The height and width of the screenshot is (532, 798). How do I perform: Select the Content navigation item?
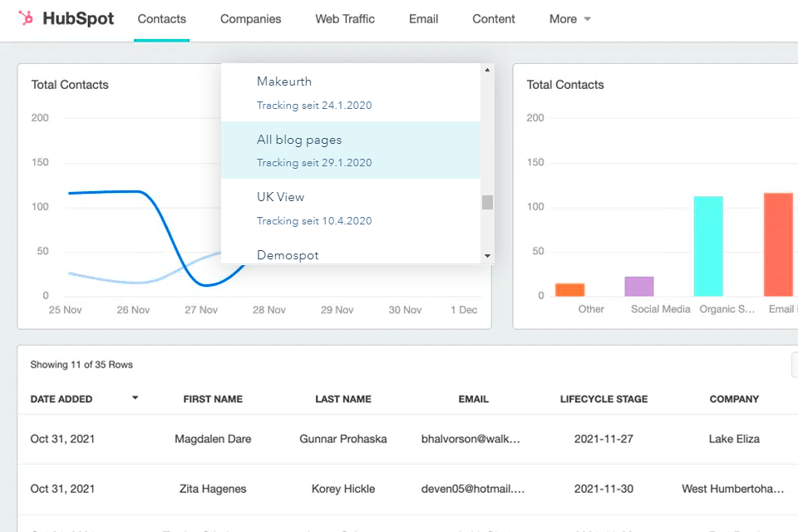pyautogui.click(x=494, y=19)
